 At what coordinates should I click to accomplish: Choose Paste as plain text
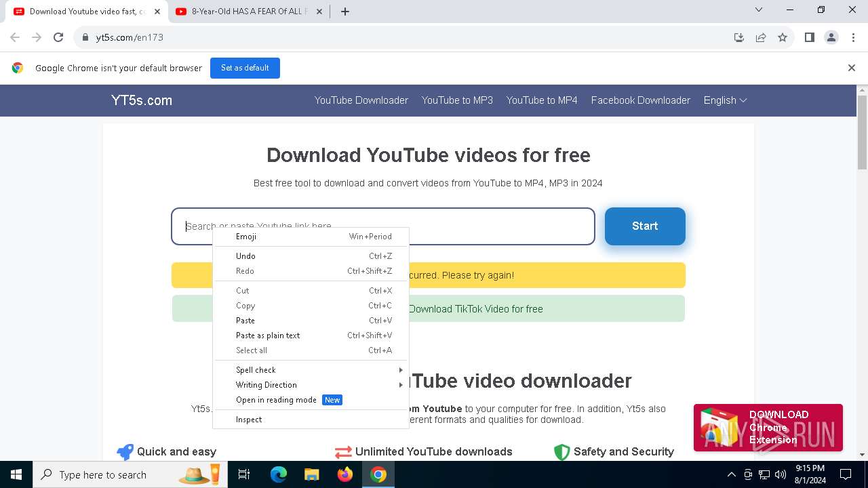pos(311,335)
